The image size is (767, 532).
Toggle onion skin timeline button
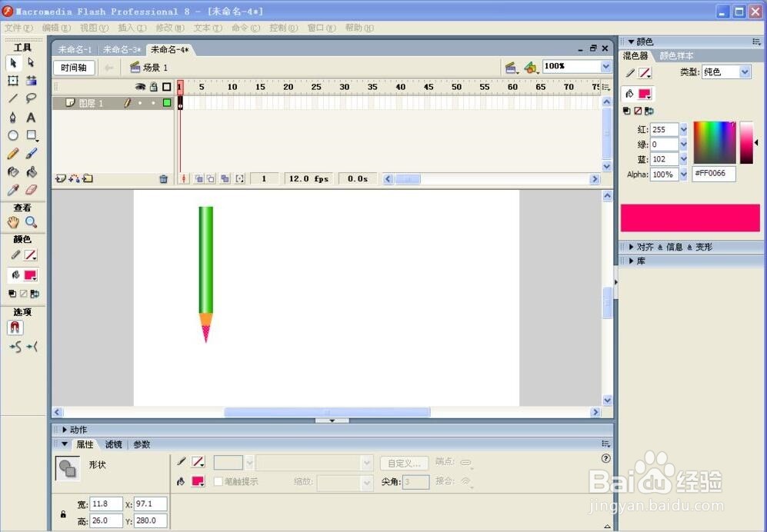[198, 179]
